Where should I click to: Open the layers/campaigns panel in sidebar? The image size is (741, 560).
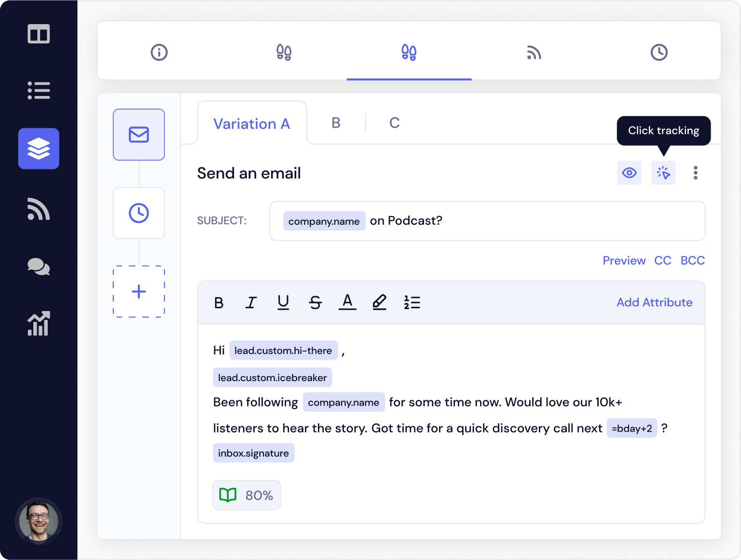[39, 149]
